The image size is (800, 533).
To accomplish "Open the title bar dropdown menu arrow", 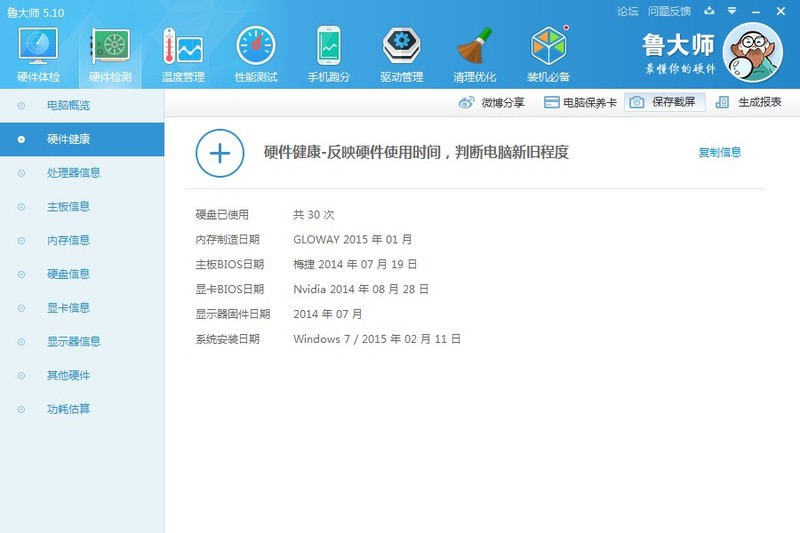I will (732, 11).
